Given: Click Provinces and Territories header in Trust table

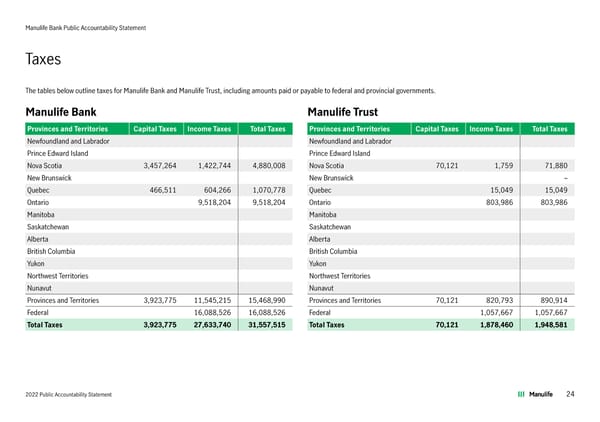Looking at the screenshot, I should tap(357, 128).
